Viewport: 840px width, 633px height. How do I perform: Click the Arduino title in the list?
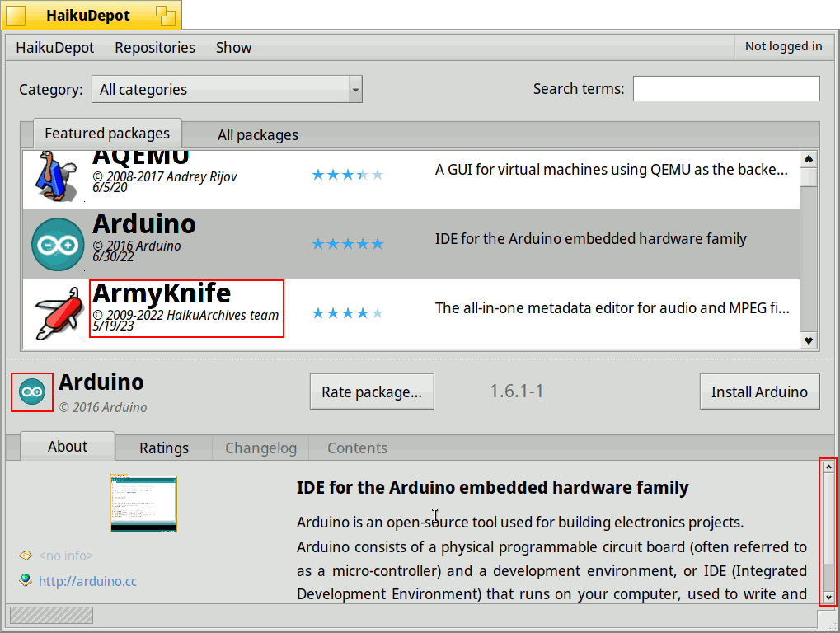(x=144, y=224)
